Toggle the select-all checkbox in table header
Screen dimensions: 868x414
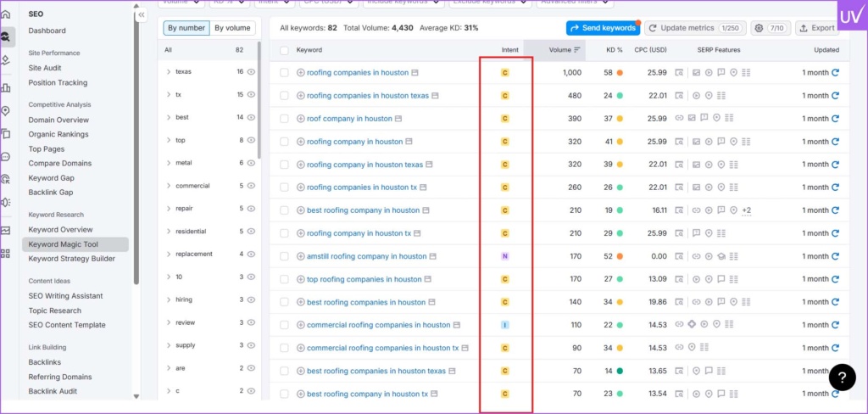pos(285,50)
